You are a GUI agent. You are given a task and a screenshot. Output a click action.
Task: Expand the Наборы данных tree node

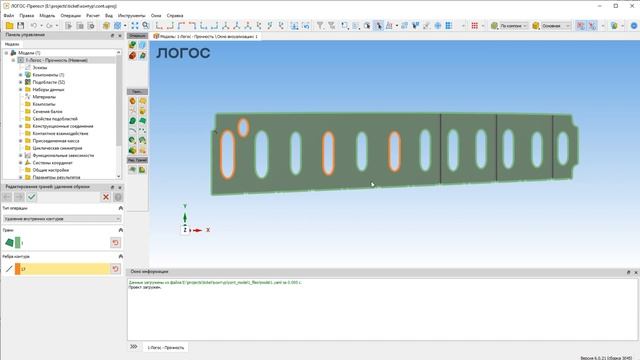(x=20, y=89)
